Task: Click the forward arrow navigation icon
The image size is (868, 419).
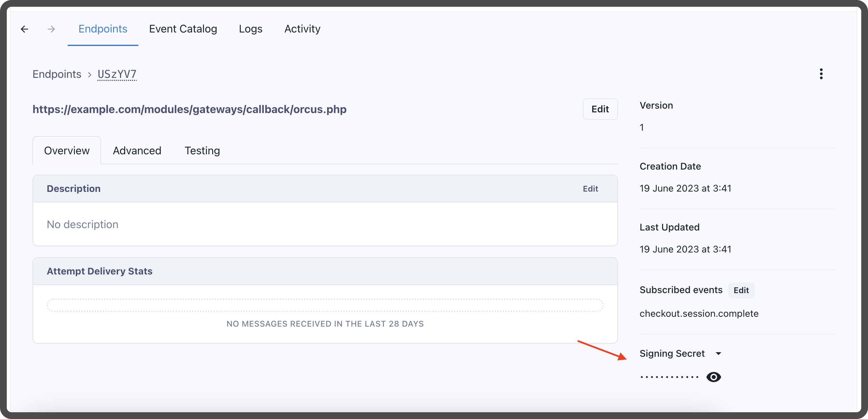Action: point(51,29)
